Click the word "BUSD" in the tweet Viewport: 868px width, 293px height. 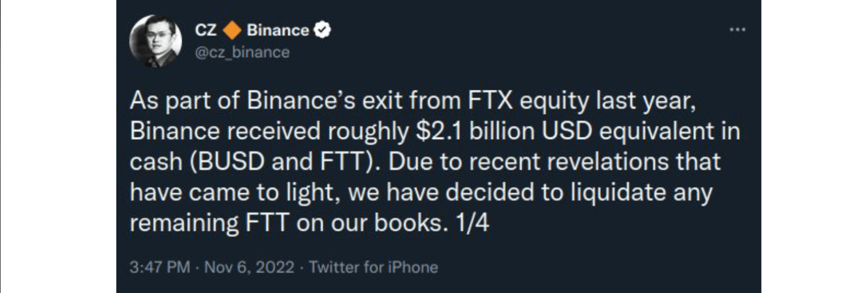[x=231, y=162]
